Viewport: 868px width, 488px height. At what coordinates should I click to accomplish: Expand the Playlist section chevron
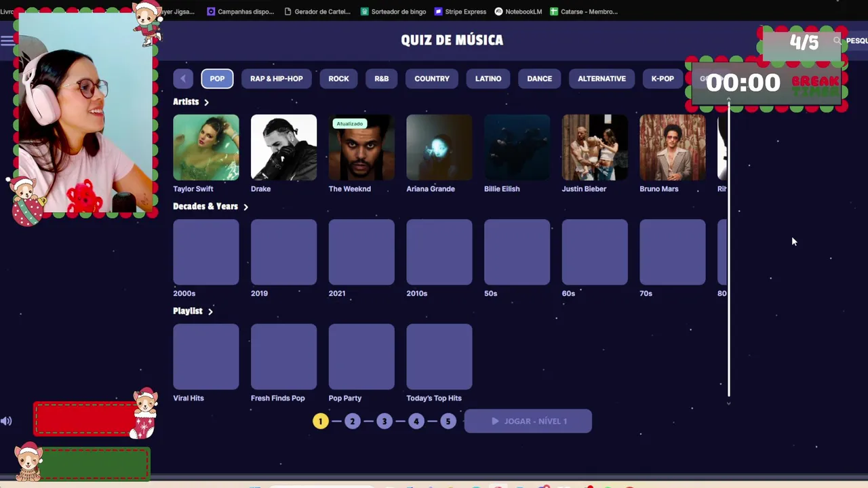click(210, 312)
